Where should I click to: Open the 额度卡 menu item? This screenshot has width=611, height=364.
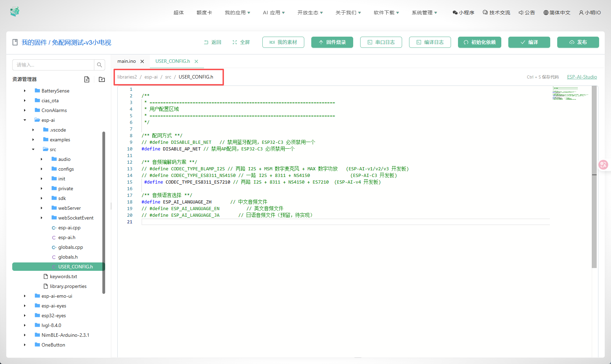point(204,13)
